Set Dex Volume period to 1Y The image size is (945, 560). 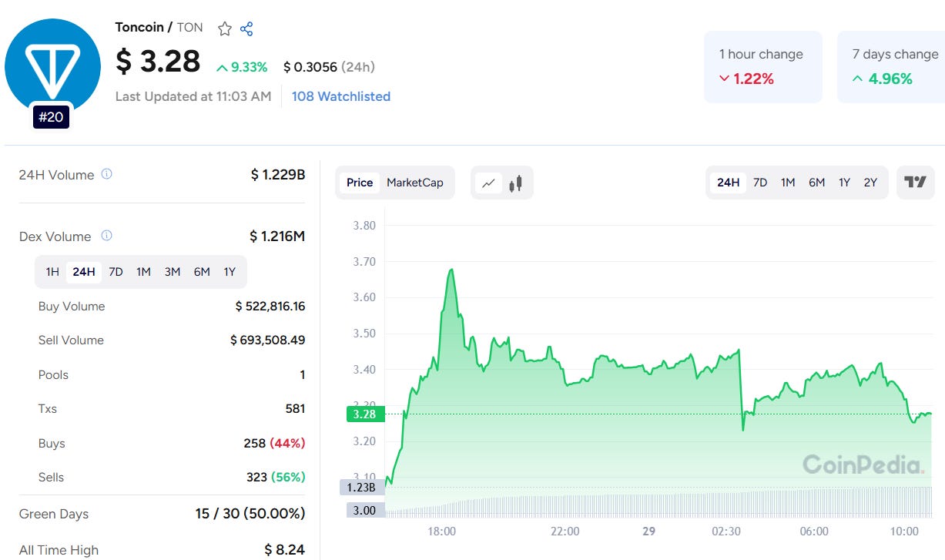[x=230, y=272]
